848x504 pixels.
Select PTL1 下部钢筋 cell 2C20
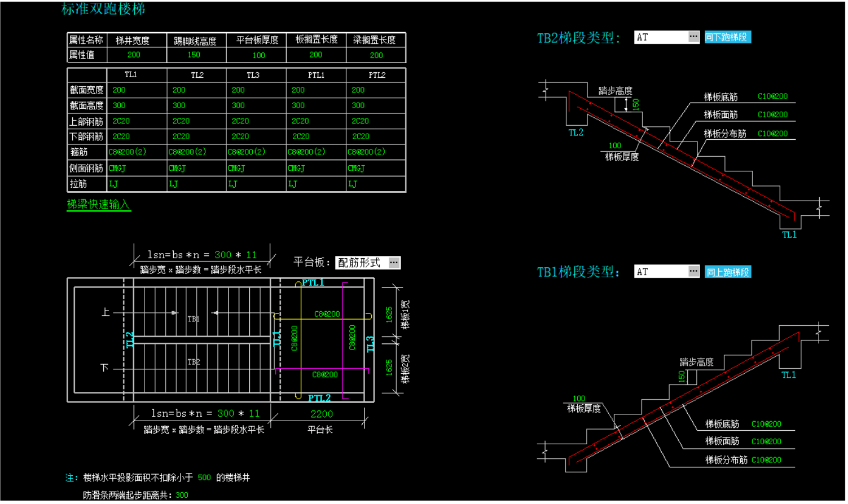click(x=300, y=136)
